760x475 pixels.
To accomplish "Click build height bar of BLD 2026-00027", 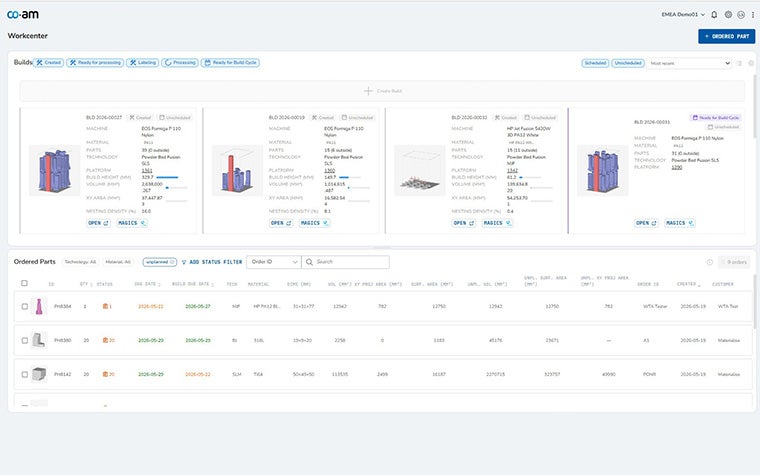I will (x=167, y=177).
